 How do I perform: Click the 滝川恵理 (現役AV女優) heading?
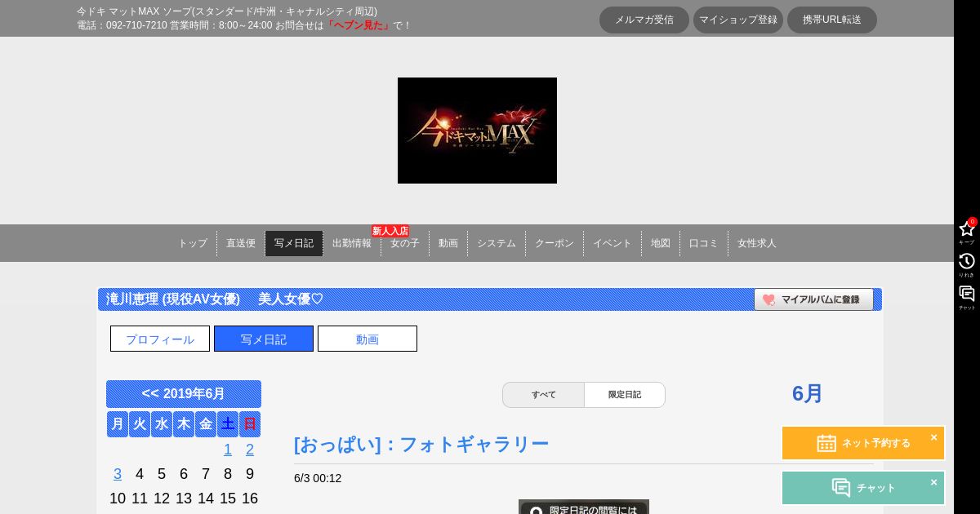pyautogui.click(x=173, y=299)
